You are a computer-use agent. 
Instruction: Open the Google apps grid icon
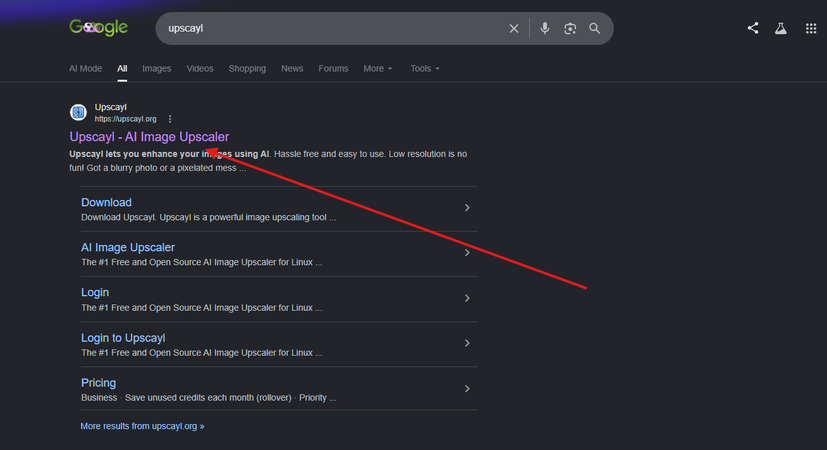point(811,28)
